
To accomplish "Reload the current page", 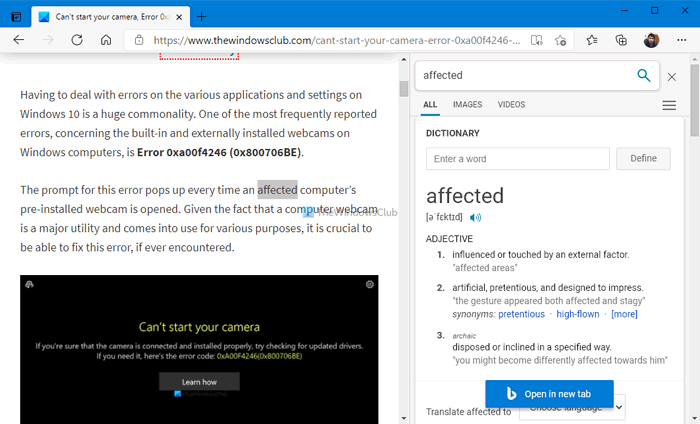I will point(77,40).
